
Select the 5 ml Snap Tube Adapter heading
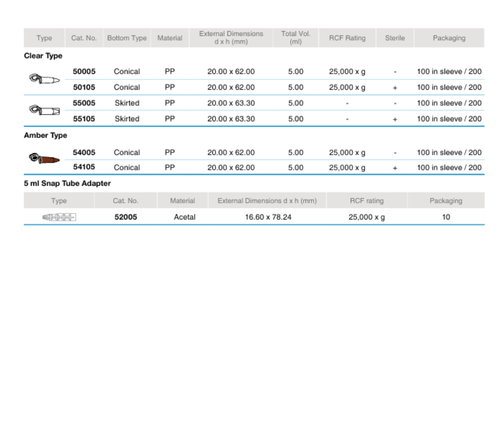68,184
